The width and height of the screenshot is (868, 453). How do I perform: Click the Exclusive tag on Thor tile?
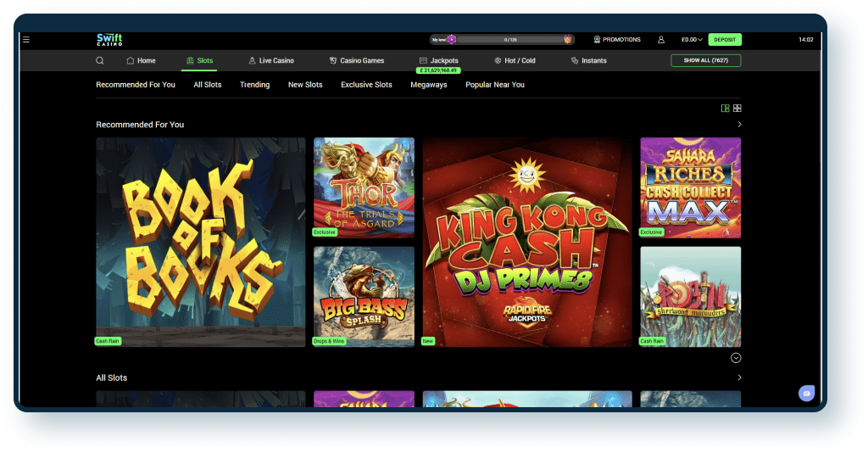coord(325,232)
